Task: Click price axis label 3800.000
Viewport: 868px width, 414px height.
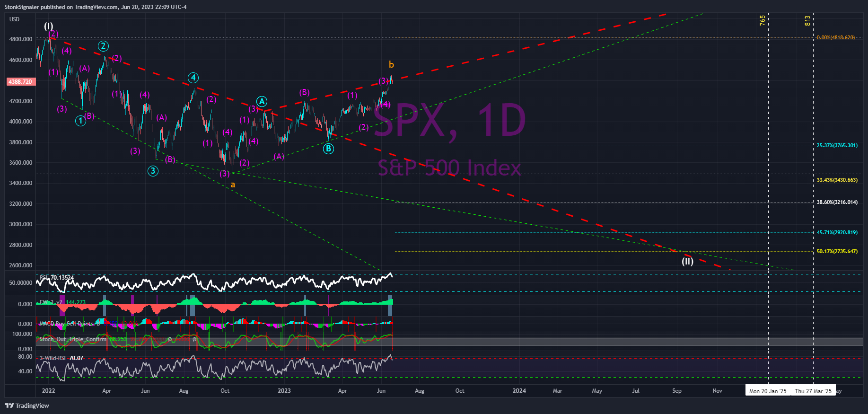Action: [x=20, y=142]
